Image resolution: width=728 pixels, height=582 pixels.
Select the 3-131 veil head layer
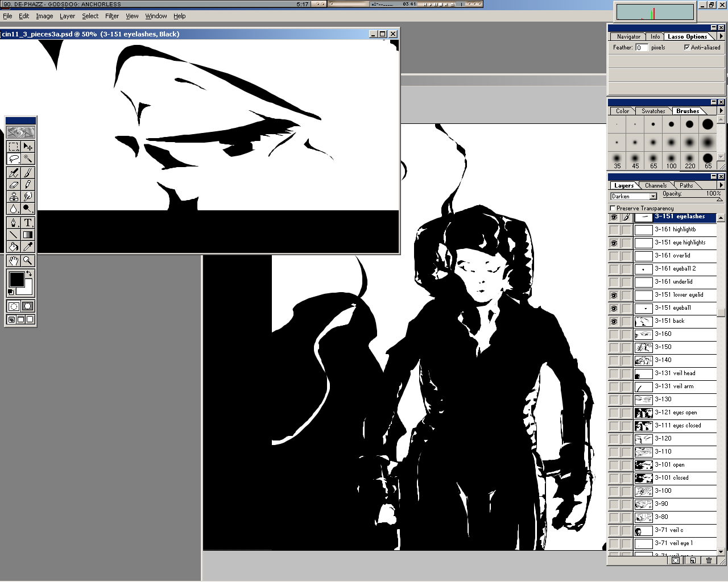675,374
